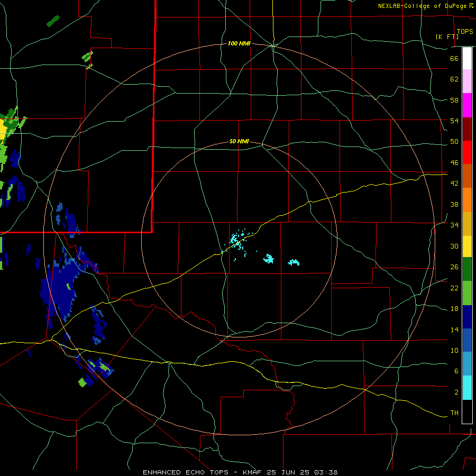Click the '38' legend value
Image resolution: width=476 pixels, height=476 pixels.
click(454, 204)
